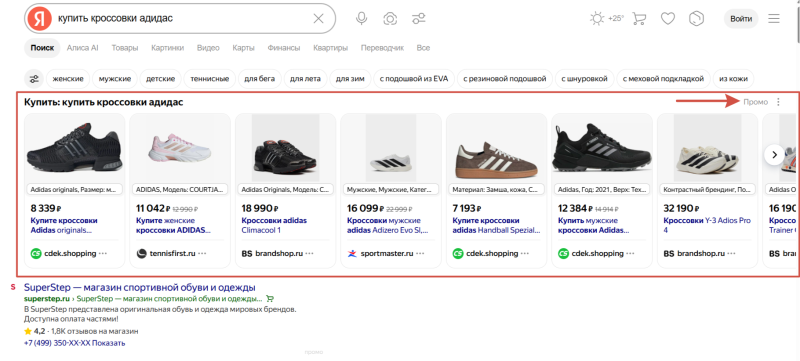The width and height of the screenshot is (800, 361).
Task: Open Кроссовки мужские adidas Adizero Evo link
Action: coord(387,225)
